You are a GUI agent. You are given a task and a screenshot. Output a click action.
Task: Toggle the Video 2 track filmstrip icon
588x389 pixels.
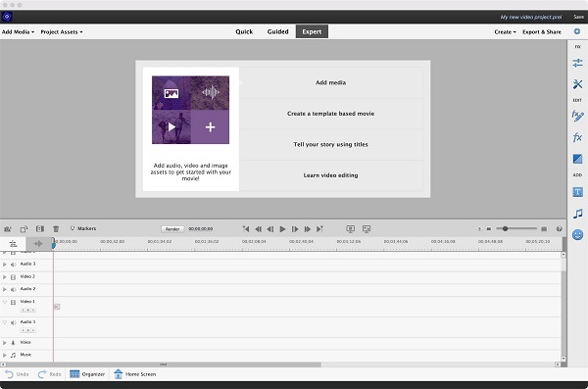(13, 277)
